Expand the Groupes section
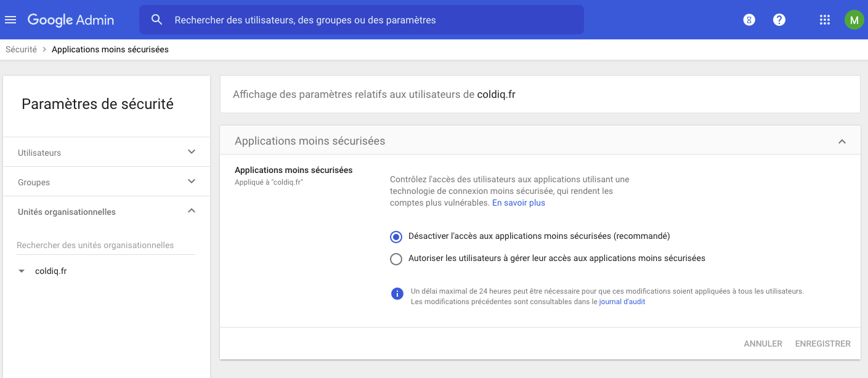 [192, 182]
